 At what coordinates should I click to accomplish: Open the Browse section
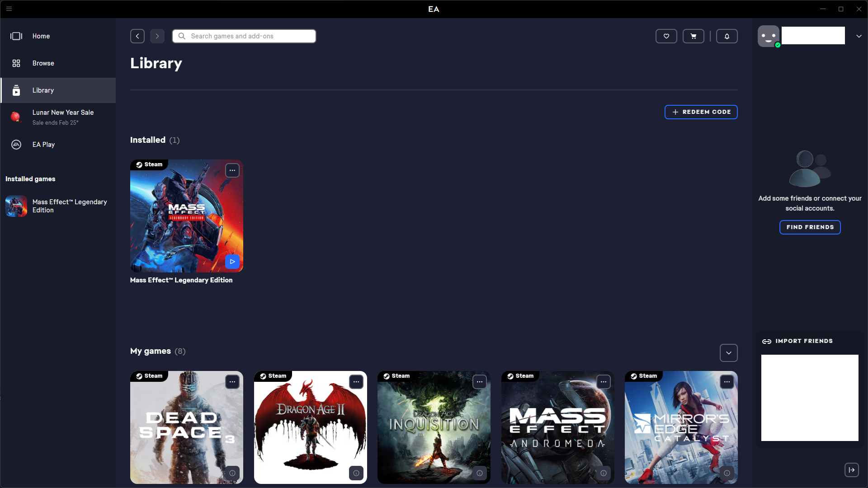click(x=43, y=63)
